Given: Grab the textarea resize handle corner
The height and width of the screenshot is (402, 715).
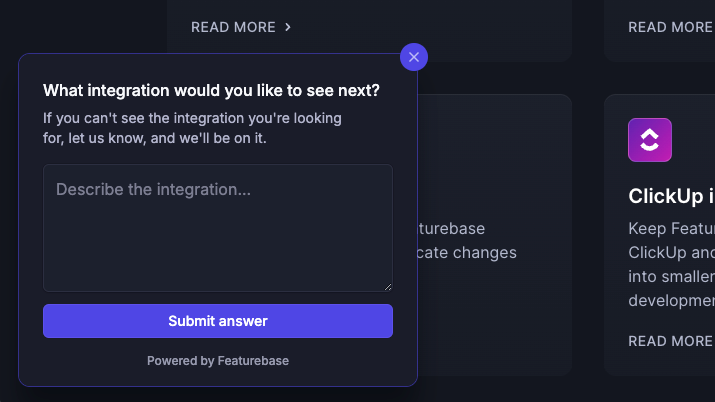Looking at the screenshot, I should [386, 285].
